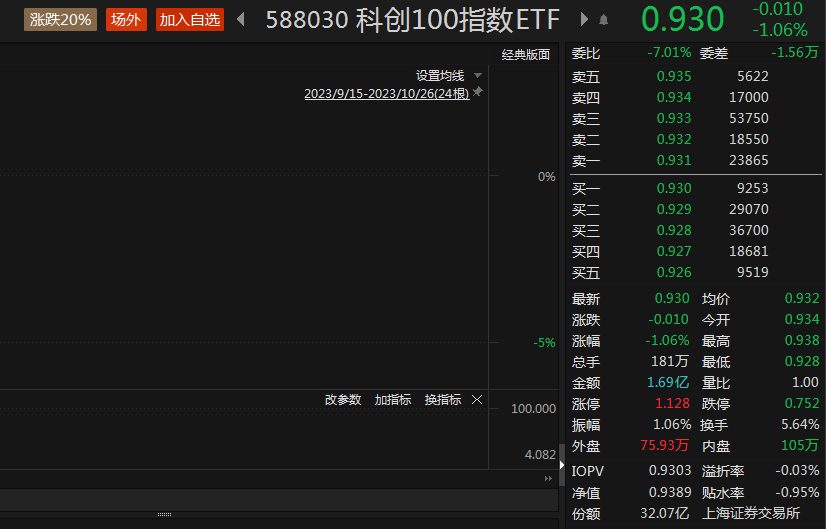Pin the date range with pushpin icon
This screenshot has width=826, height=529.
pyautogui.click(x=477, y=92)
